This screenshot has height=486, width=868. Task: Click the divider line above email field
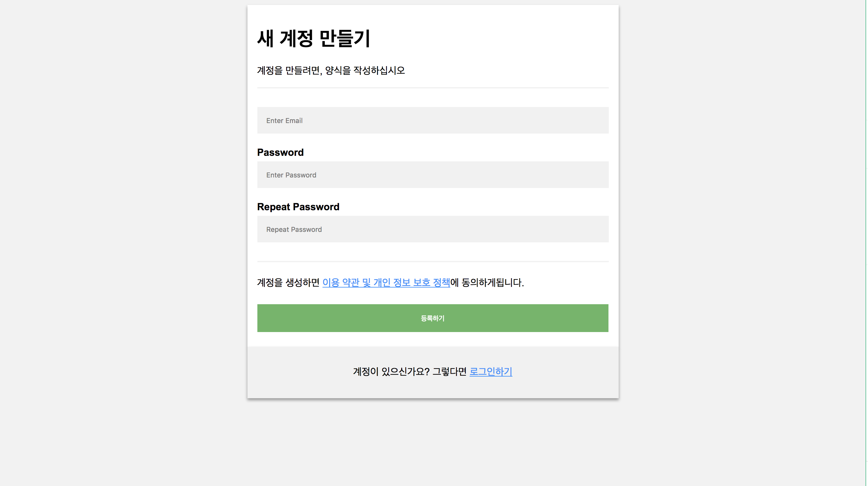(x=433, y=87)
